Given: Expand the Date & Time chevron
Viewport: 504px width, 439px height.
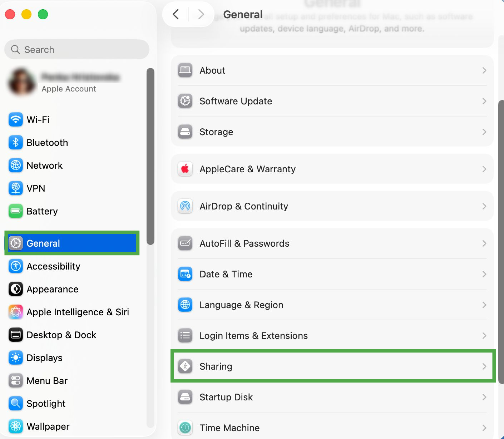Looking at the screenshot, I should 484,274.
